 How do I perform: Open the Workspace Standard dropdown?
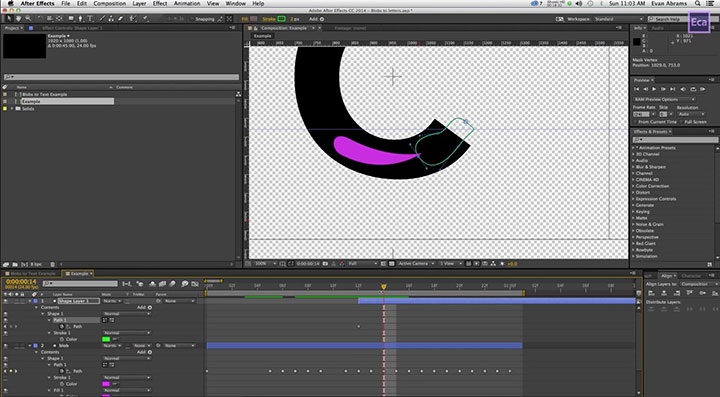618,19
